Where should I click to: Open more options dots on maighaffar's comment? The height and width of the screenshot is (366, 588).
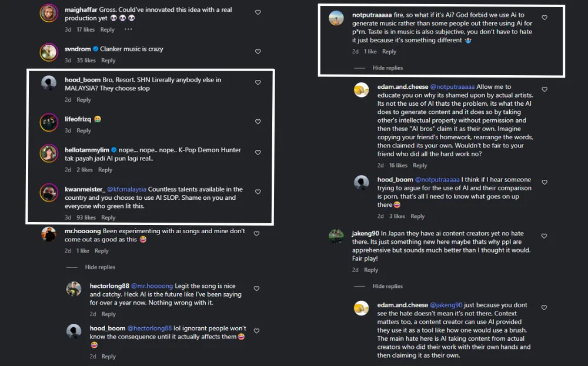click(x=128, y=29)
